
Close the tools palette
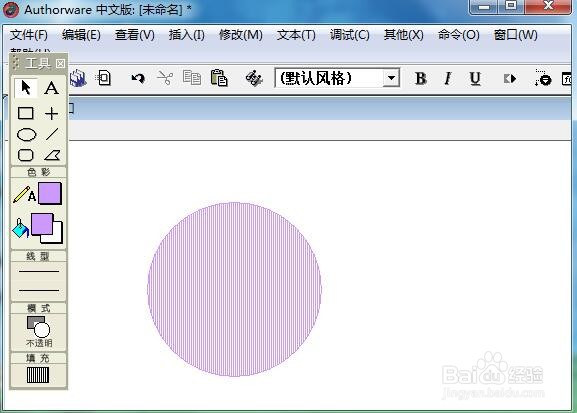60,64
